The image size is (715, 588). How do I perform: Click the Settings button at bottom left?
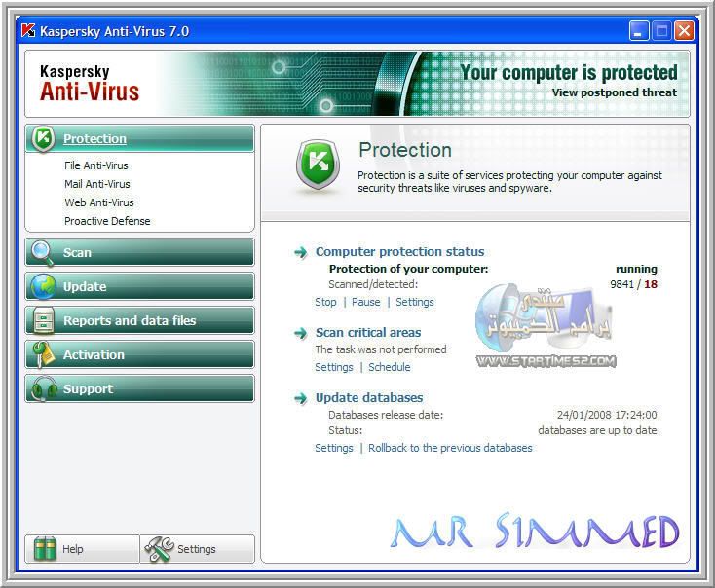coord(197,549)
